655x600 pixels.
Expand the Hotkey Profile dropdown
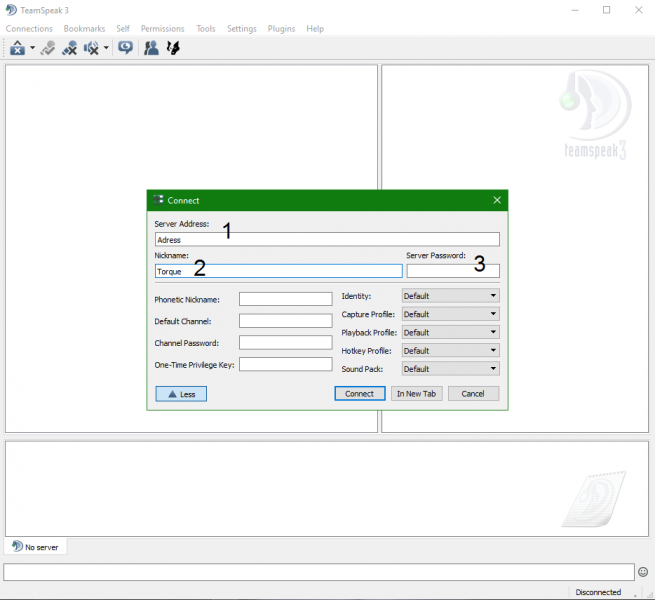(451, 351)
